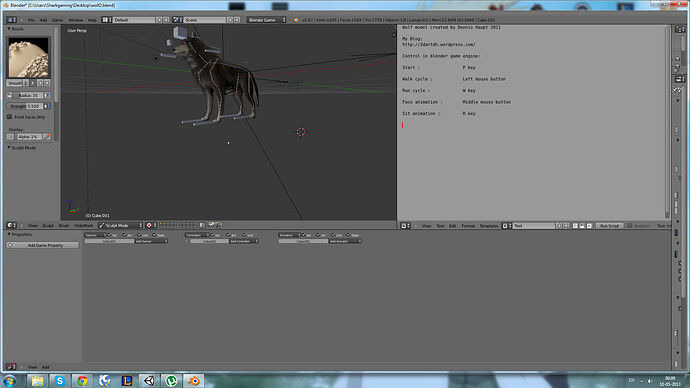Open the Templates menu in text editor
Viewport: 690px width, 388px height.
tap(488, 226)
